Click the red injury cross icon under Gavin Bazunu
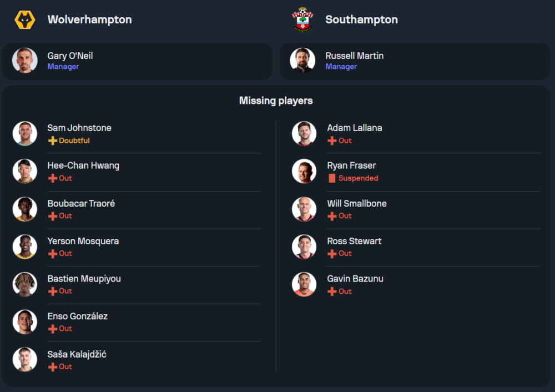This screenshot has height=392, width=555. [x=332, y=292]
